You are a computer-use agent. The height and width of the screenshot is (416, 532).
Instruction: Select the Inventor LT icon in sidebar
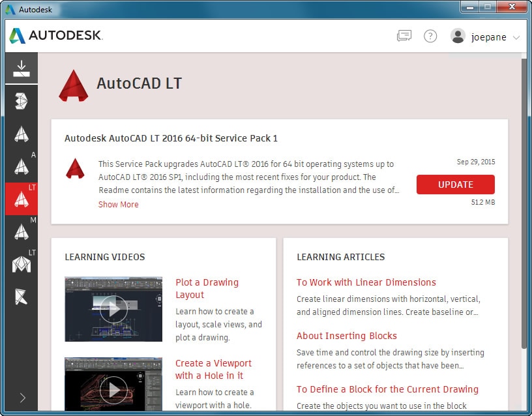click(x=21, y=264)
